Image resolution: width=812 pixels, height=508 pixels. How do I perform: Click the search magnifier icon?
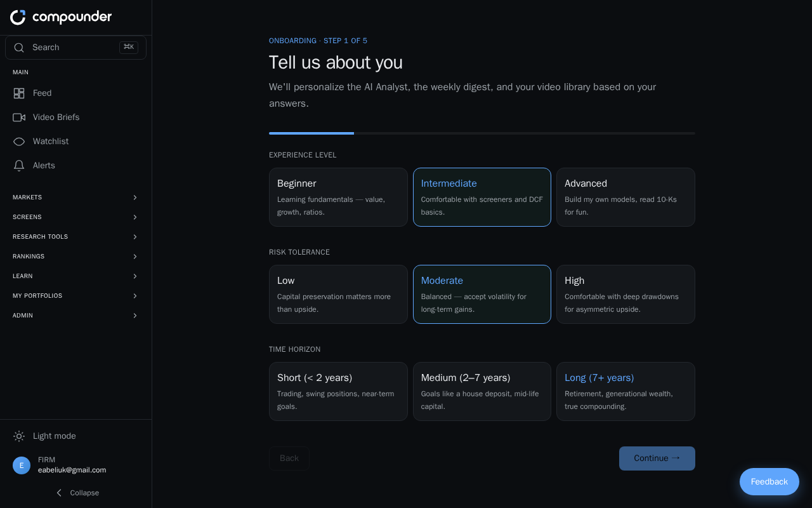[19, 48]
